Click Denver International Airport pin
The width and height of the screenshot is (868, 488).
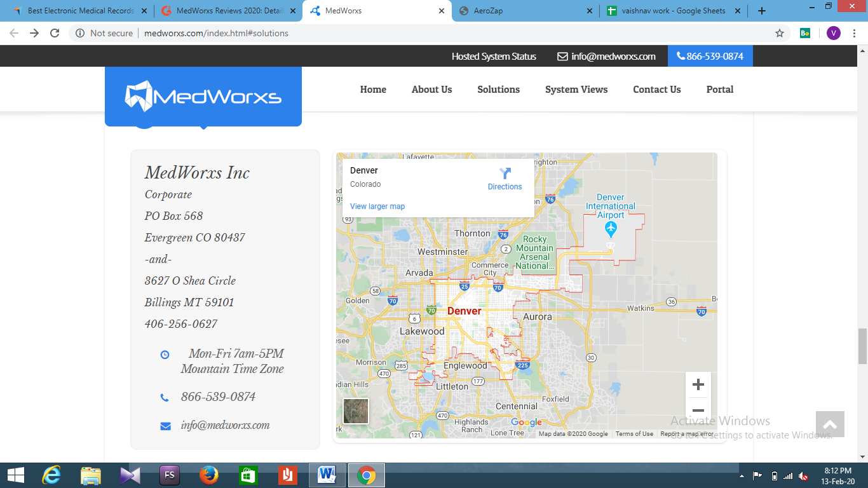click(x=611, y=229)
